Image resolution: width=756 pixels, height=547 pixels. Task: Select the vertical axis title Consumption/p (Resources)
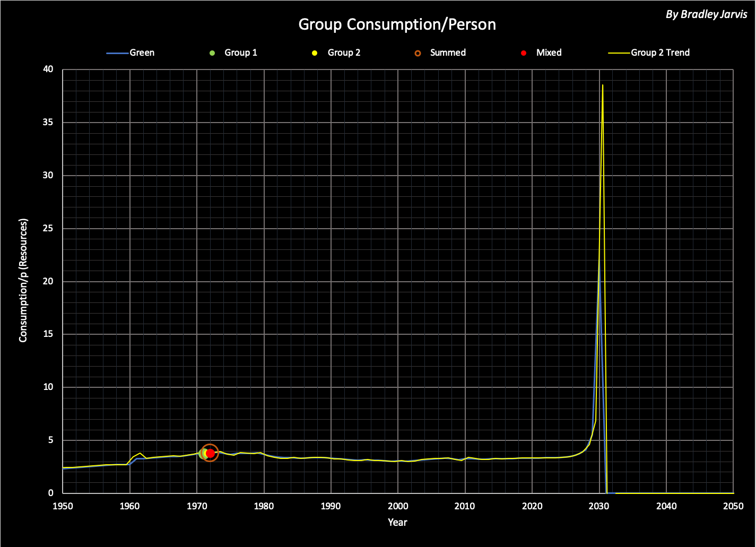click(23, 280)
